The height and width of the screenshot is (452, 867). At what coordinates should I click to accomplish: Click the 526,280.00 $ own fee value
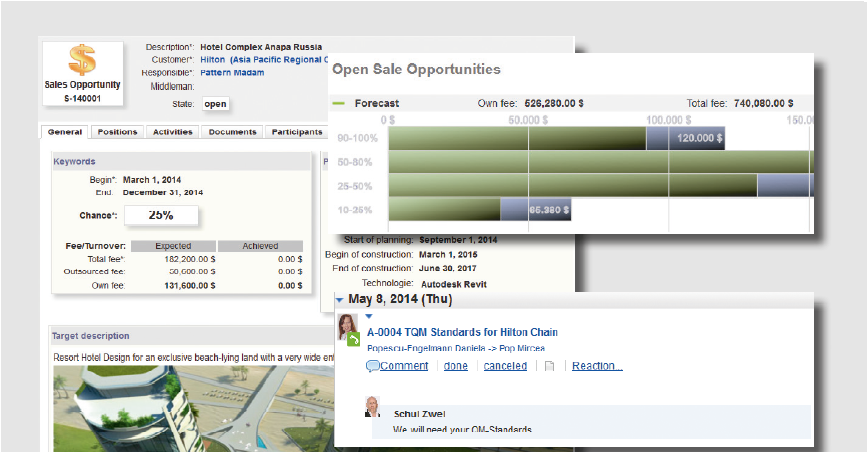pyautogui.click(x=554, y=103)
